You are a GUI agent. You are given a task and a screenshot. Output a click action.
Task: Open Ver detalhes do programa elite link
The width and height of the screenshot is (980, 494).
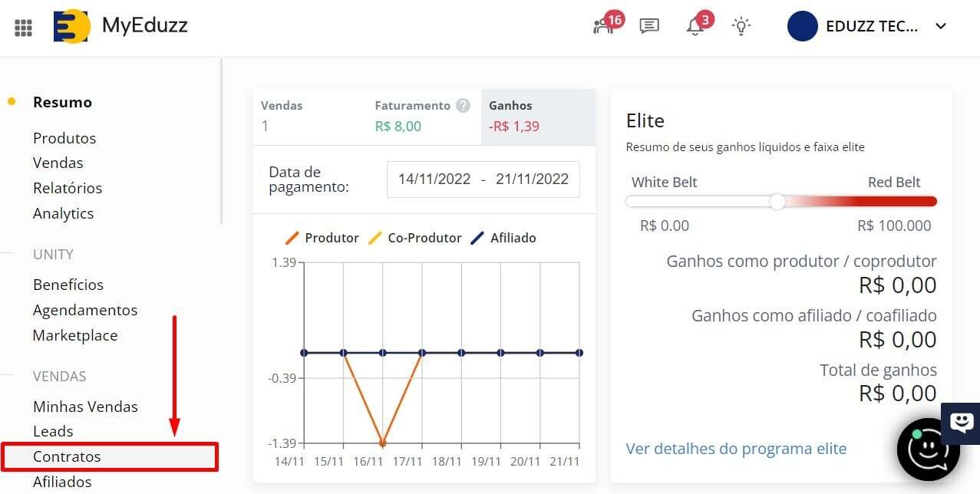pyautogui.click(x=736, y=449)
